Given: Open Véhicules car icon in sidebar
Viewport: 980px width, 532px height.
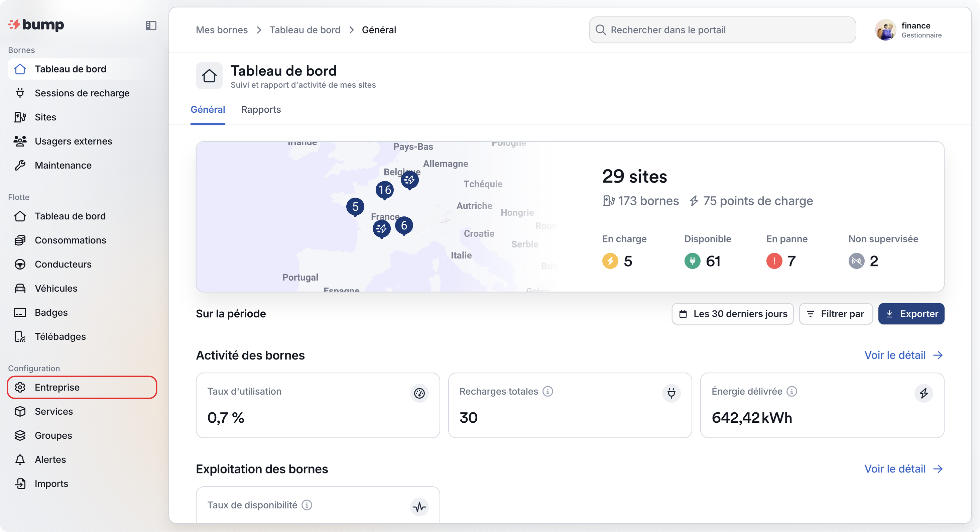Looking at the screenshot, I should coord(20,289).
